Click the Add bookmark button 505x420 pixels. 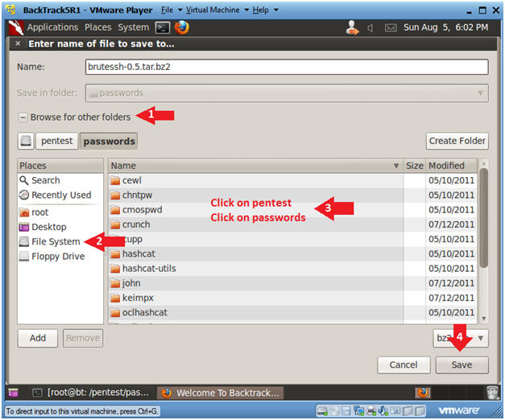tap(38, 338)
